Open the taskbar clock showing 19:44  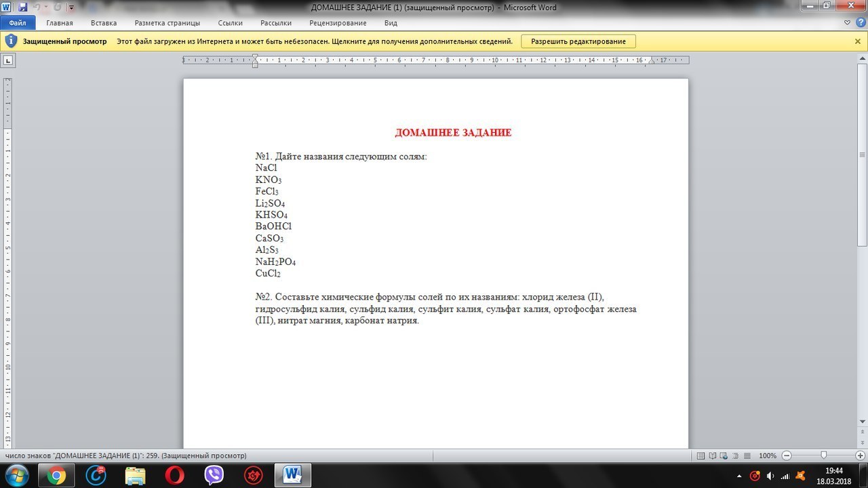tap(835, 475)
